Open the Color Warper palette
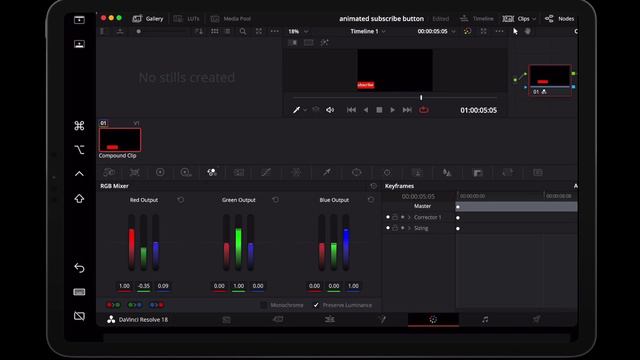This screenshot has width=640, height=360. [x=296, y=172]
